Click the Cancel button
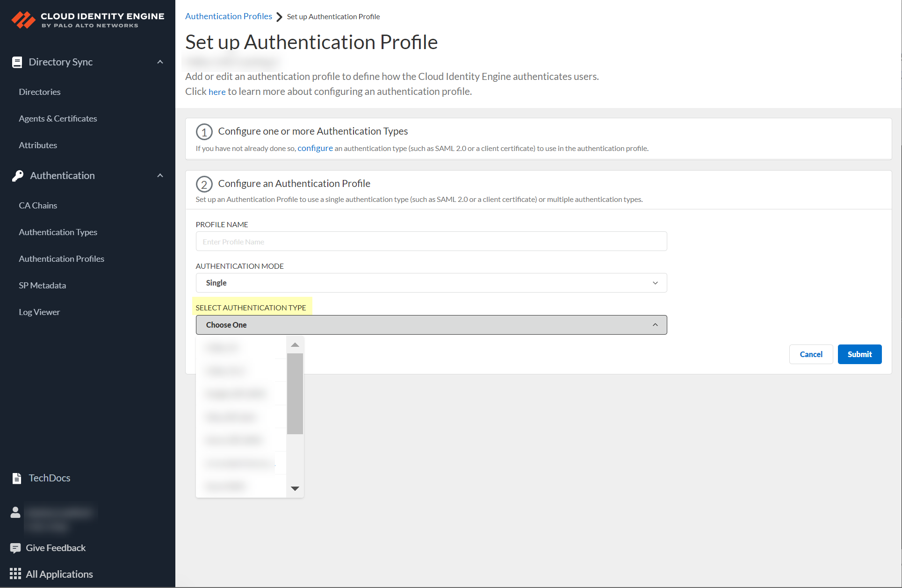902x588 pixels. [x=811, y=354]
